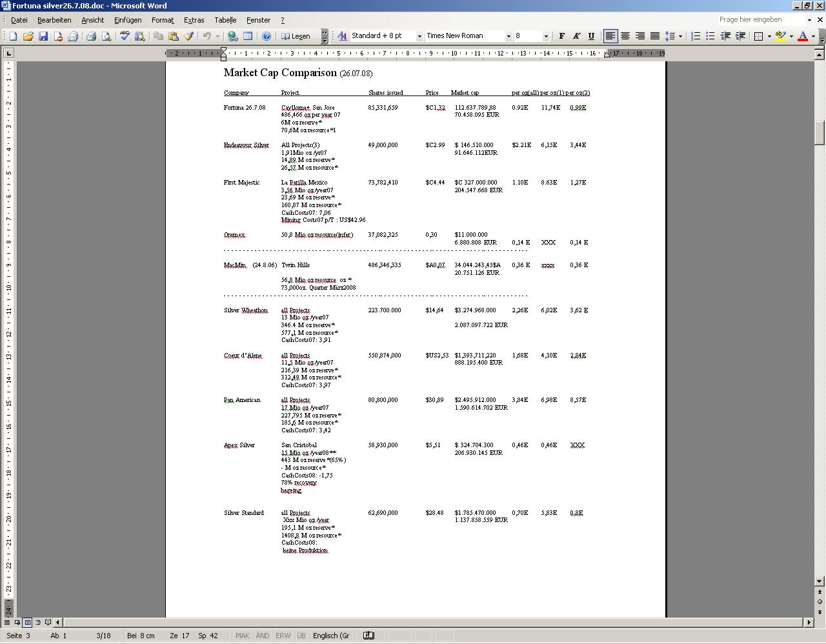
Task: Open the Styles and Formatting pane
Action: click(x=342, y=36)
